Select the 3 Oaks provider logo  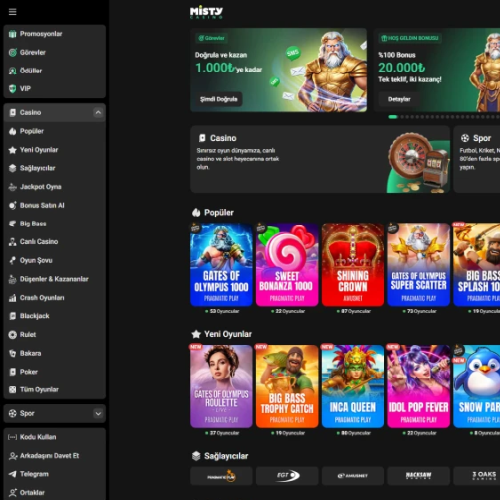(x=477, y=476)
